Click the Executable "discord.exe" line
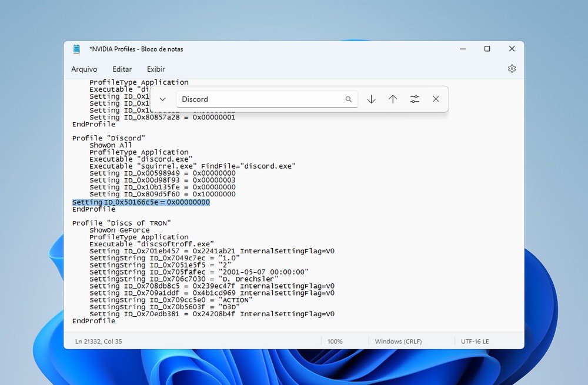Image resolution: width=588 pixels, height=385 pixels. tap(141, 159)
